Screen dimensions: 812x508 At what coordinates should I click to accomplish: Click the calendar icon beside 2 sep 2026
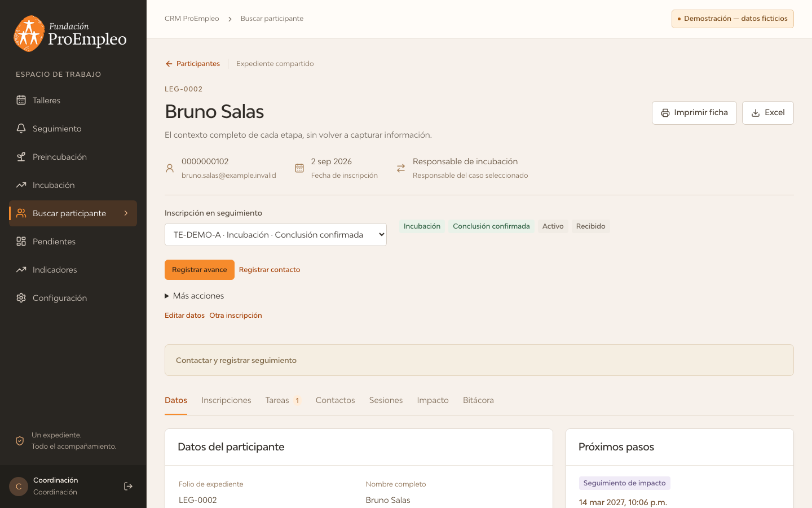tap(299, 168)
